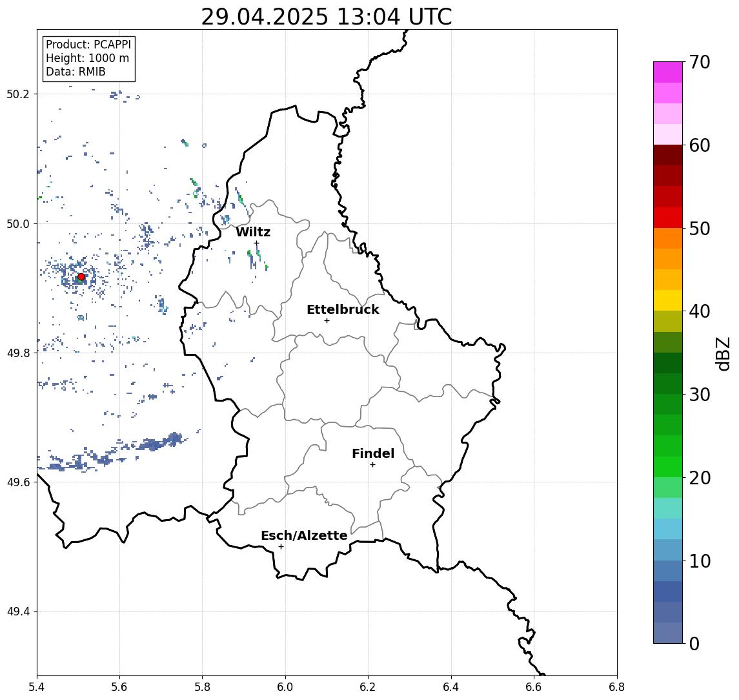Click the longitude tick label 5.8
The height and width of the screenshot is (700, 739).
202,687
